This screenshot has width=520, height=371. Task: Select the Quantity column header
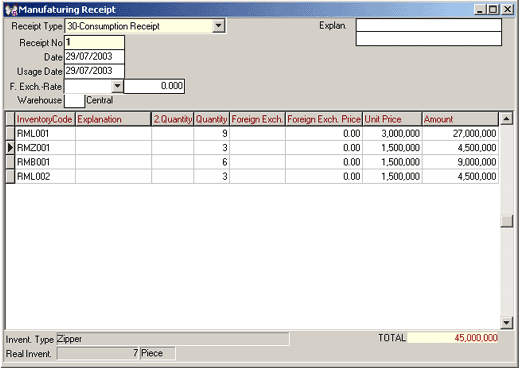point(211,119)
